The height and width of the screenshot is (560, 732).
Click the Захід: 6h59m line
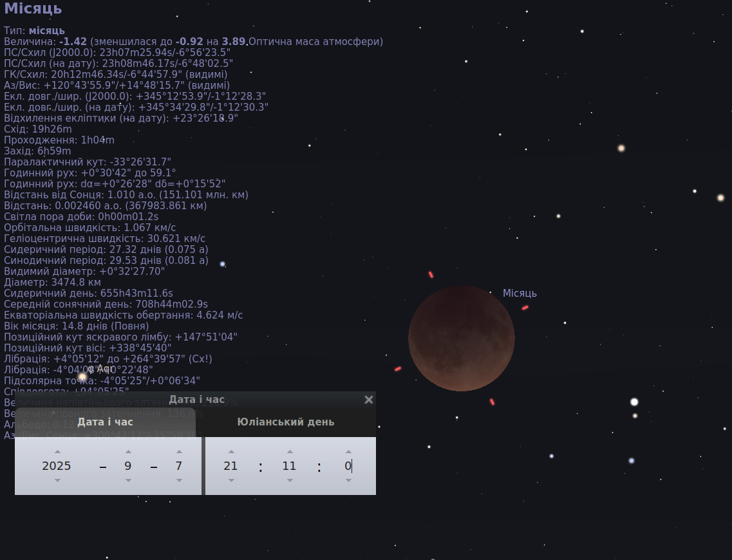pyautogui.click(x=37, y=151)
